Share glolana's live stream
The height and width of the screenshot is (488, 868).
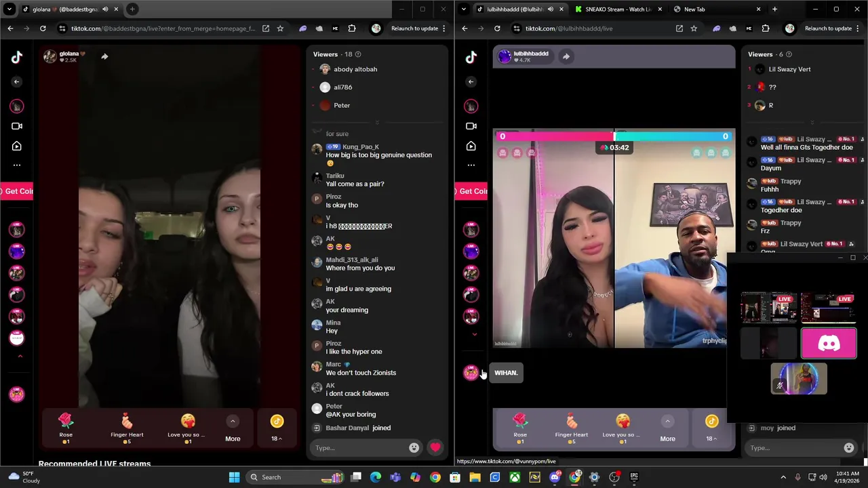(x=104, y=56)
